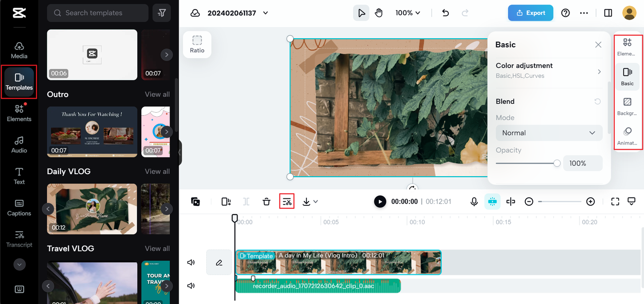Open the help question mark icon

point(566,13)
